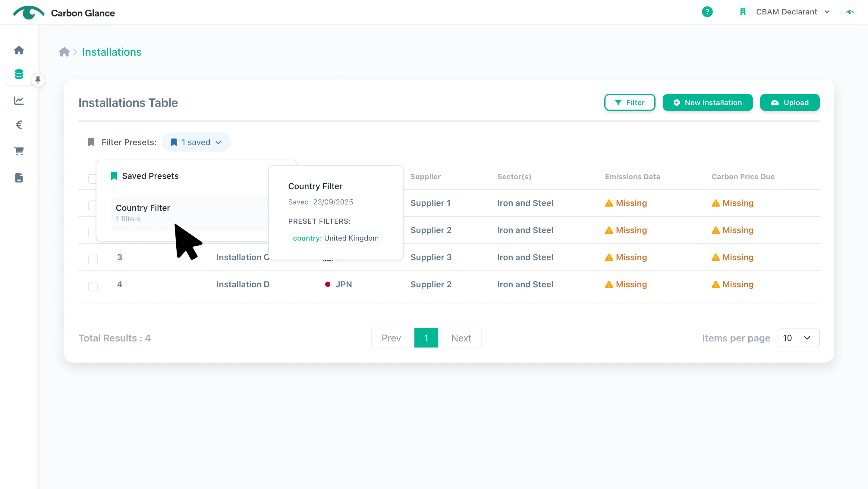Tick the checkbox for row 3

[93, 259]
